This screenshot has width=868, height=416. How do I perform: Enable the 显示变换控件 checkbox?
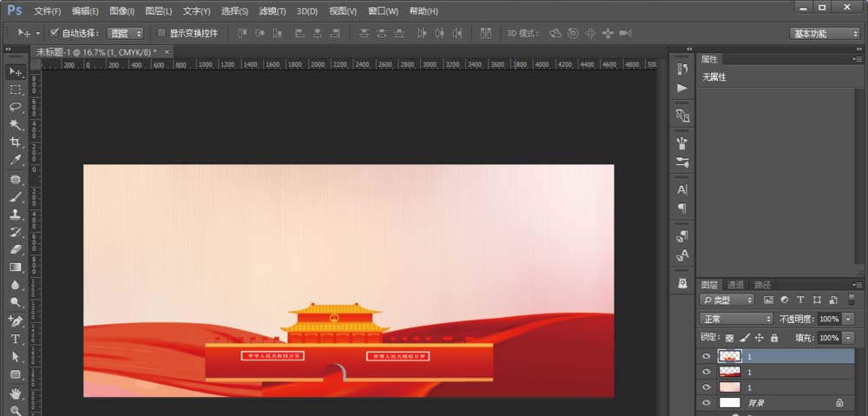click(x=161, y=33)
